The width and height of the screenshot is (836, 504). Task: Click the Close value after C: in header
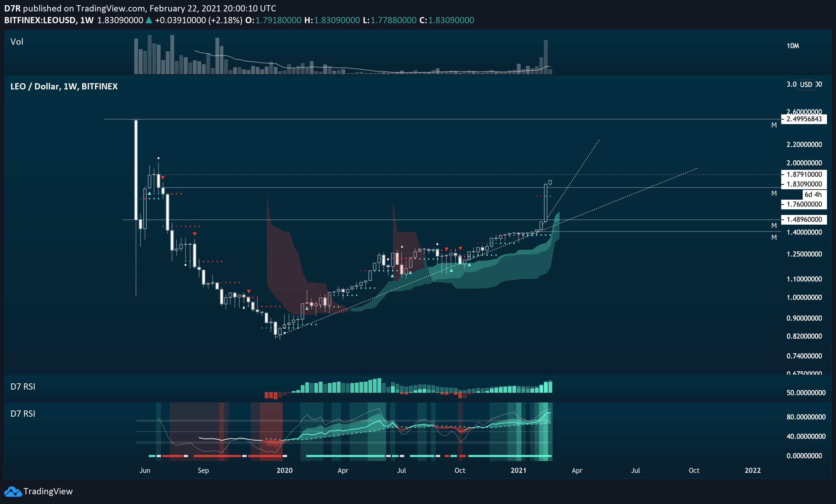[451, 20]
